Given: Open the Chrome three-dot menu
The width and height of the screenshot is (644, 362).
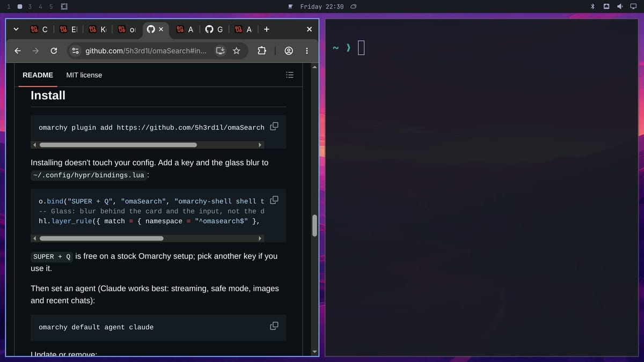Looking at the screenshot, I should pos(307,51).
